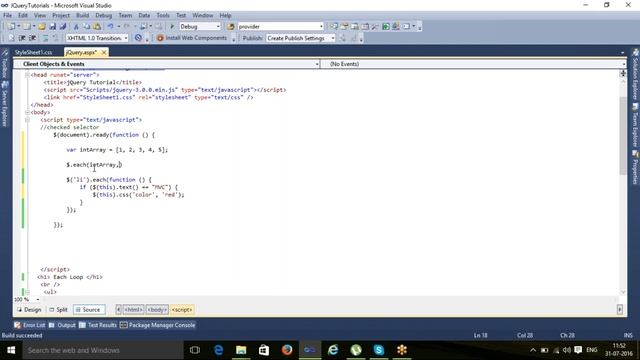
Task: Click the editor vertical scrollbar thumb
Action: point(623,136)
